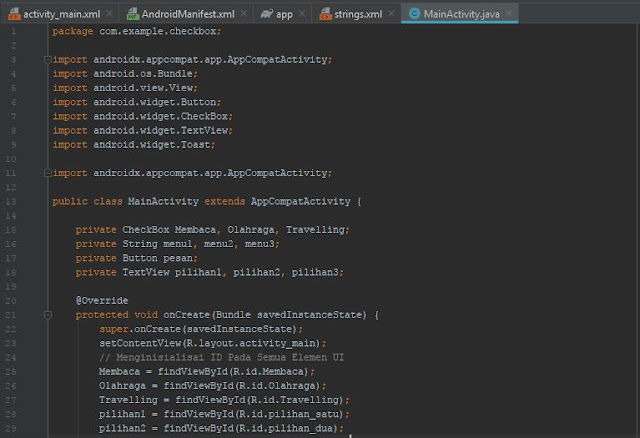Click line number 1 in the gutter

pyautogui.click(x=13, y=31)
